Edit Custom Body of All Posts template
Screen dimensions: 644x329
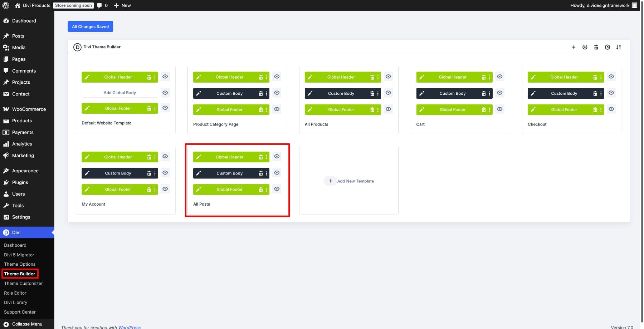click(x=199, y=173)
